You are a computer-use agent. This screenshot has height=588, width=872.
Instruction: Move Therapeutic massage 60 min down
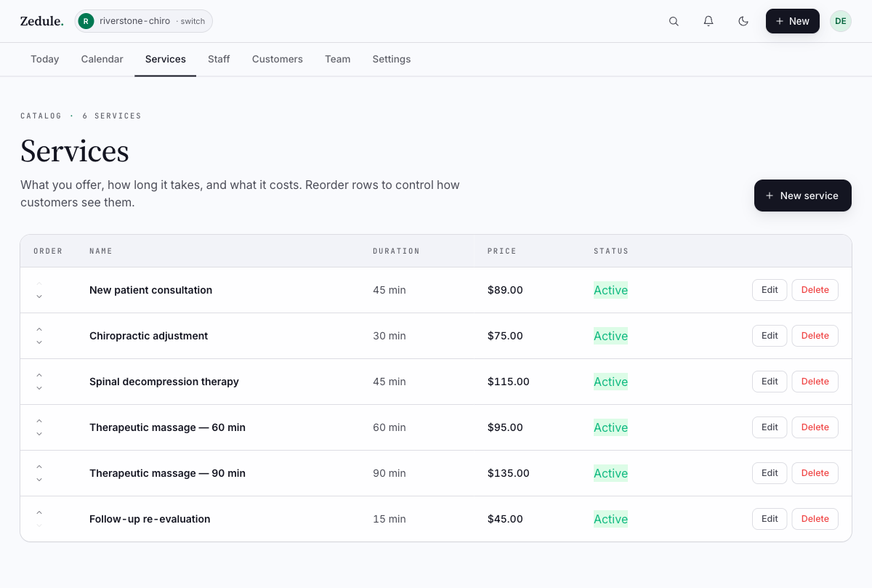pos(39,434)
